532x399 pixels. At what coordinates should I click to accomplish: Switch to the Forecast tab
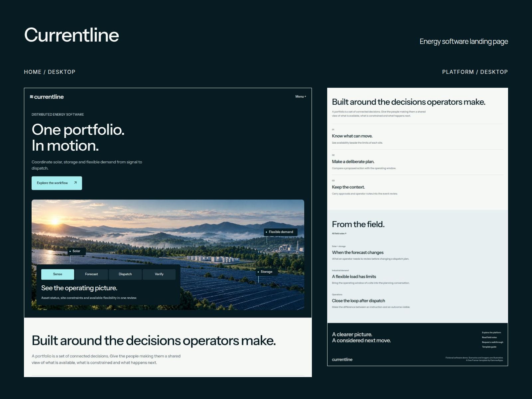click(x=91, y=274)
